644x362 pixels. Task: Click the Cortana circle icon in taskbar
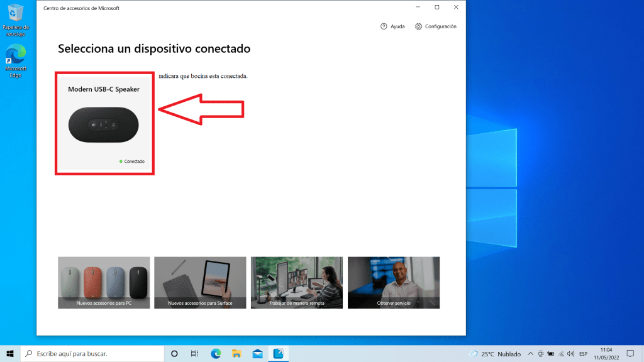tap(174, 353)
